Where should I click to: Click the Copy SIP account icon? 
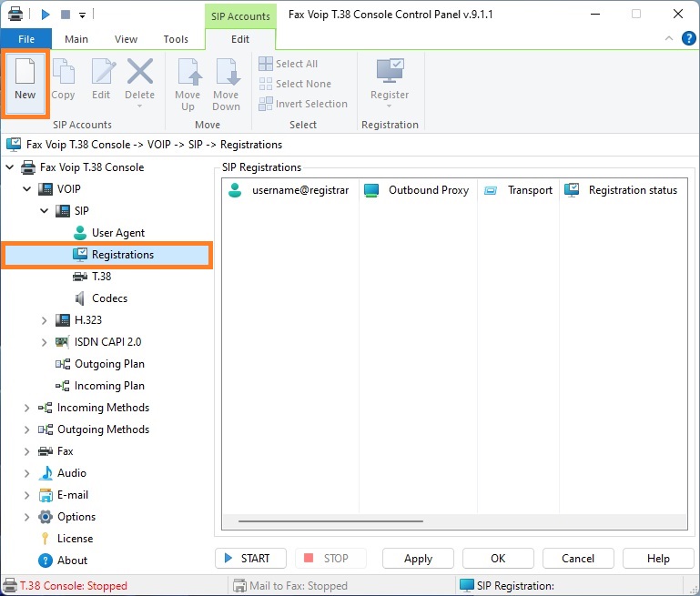point(64,71)
